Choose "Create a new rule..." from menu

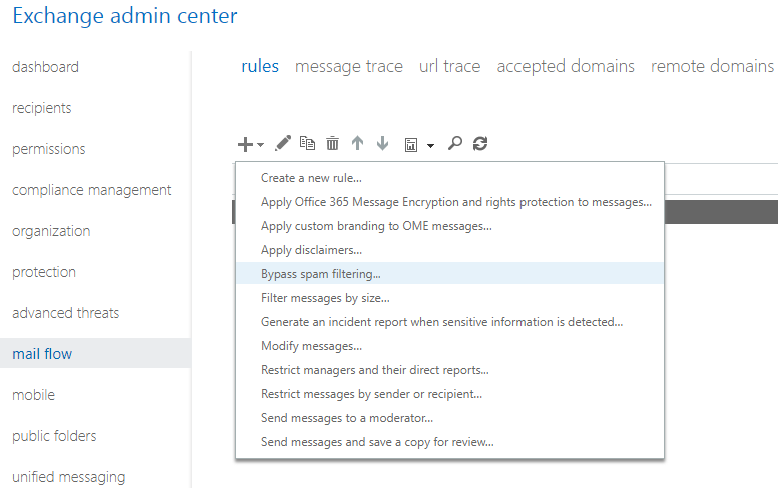[x=311, y=178]
